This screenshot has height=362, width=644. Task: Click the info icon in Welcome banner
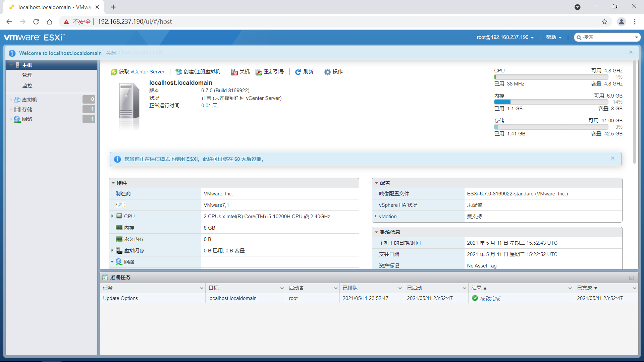(x=12, y=53)
